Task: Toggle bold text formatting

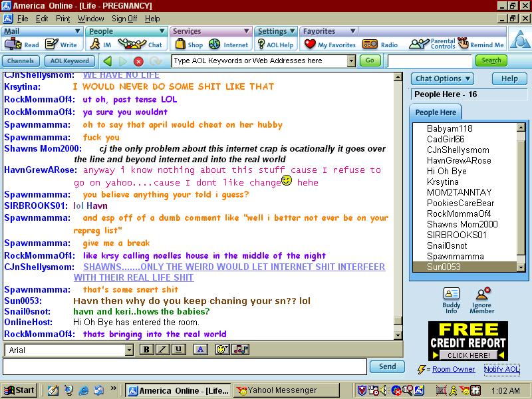Action: 146,350
